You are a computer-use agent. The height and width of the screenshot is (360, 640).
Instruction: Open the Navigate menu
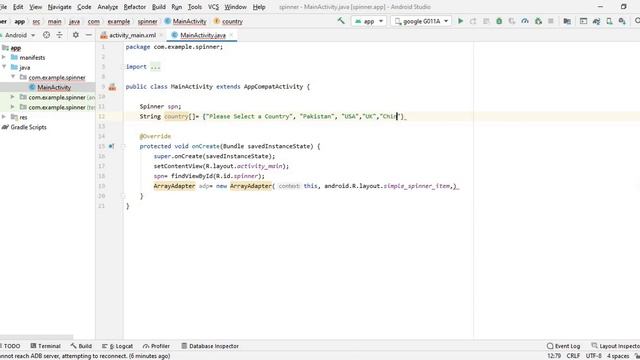click(60, 7)
